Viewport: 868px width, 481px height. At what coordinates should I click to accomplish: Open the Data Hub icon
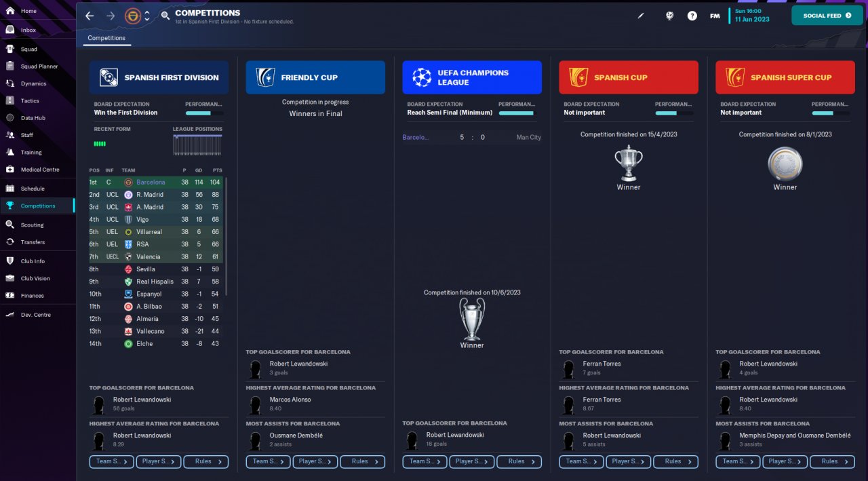click(9, 118)
